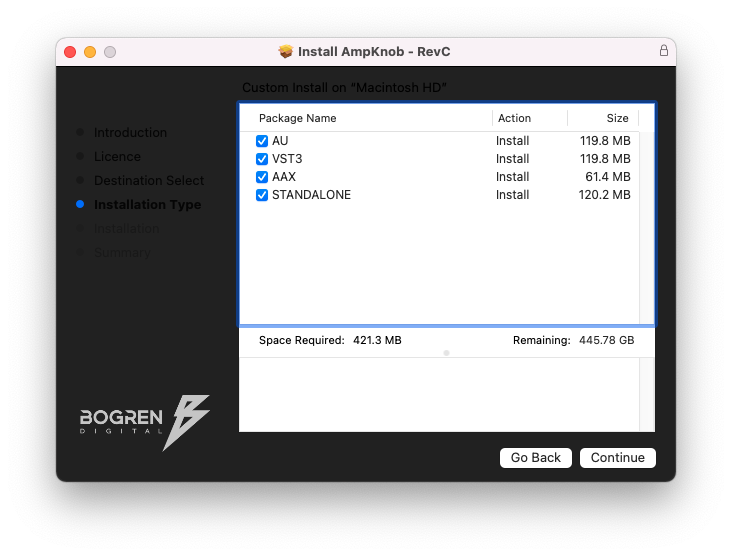
Task: Deselect the STANDALONE package checkbox
Action: [x=262, y=195]
